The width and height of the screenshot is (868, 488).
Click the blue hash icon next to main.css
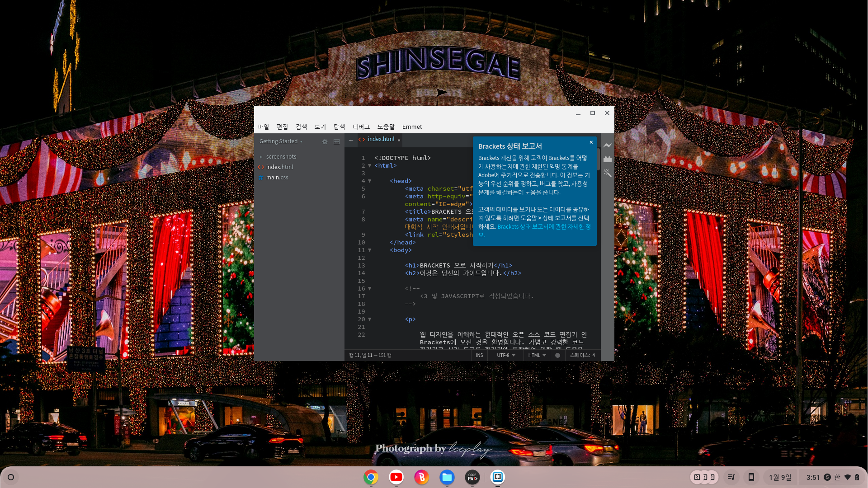point(260,178)
